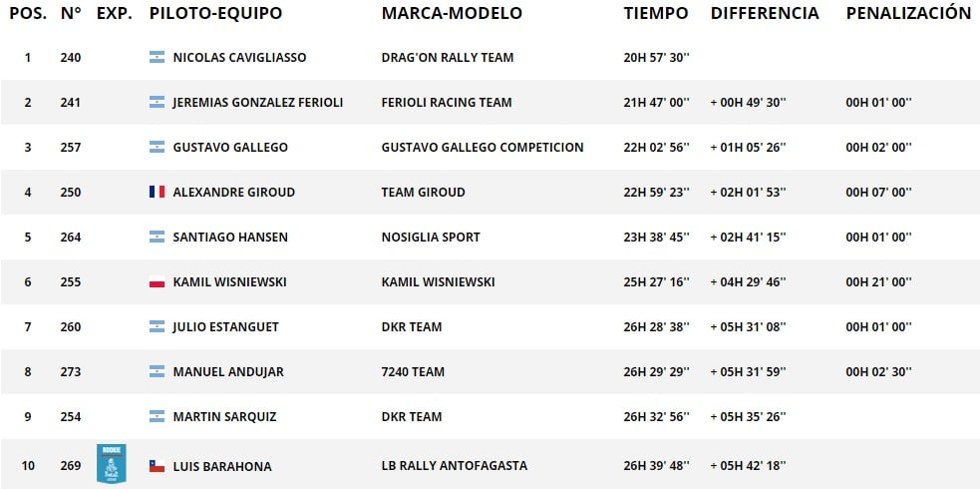Click the TIEMPO column header
This screenshot has height=489, width=980.
click(656, 13)
